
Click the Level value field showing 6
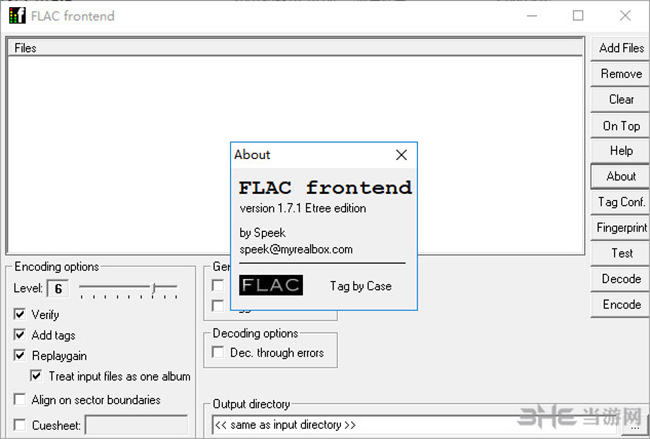click(x=58, y=289)
